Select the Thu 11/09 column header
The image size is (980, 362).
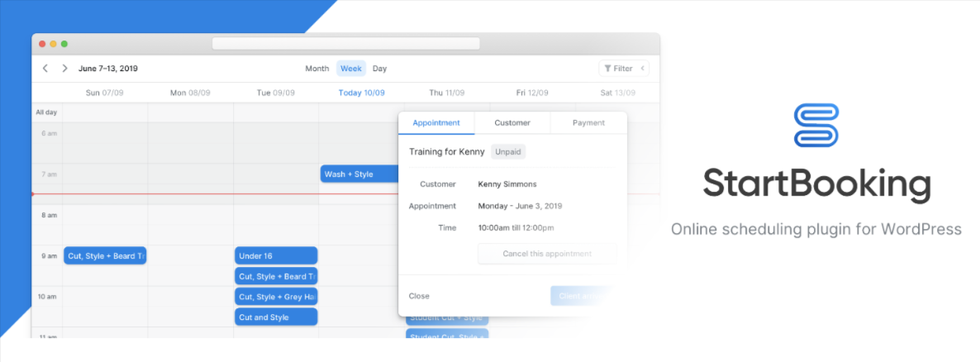[446, 93]
